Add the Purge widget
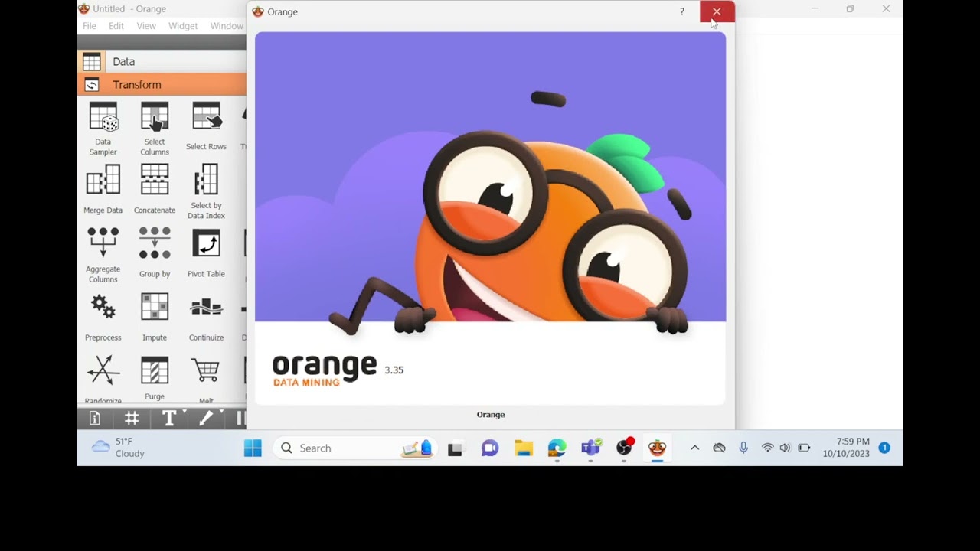The width and height of the screenshot is (980, 551). point(155,378)
